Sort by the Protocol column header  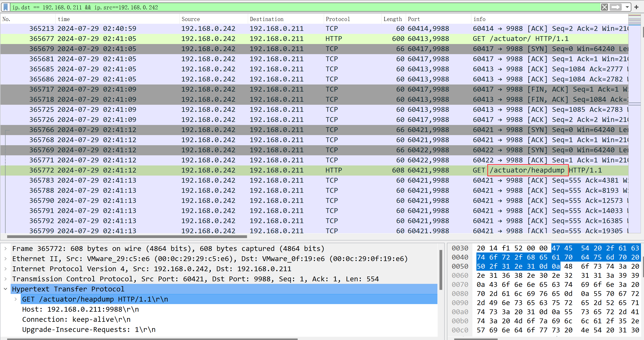coord(352,19)
